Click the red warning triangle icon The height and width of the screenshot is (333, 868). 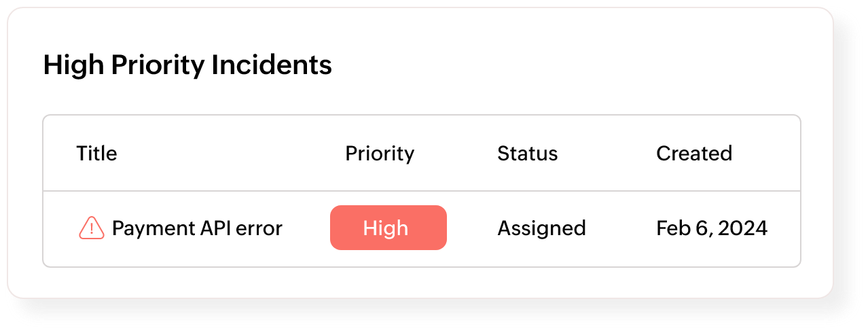pyautogui.click(x=92, y=228)
